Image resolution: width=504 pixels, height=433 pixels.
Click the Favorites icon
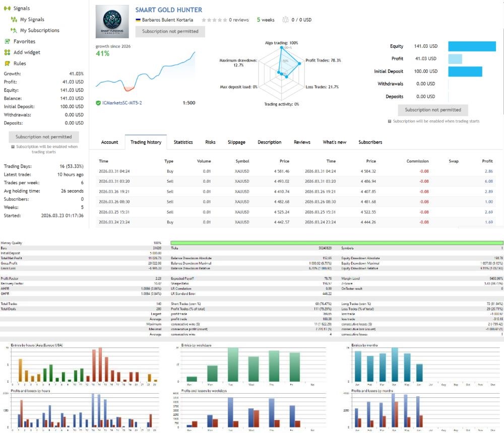coord(8,41)
